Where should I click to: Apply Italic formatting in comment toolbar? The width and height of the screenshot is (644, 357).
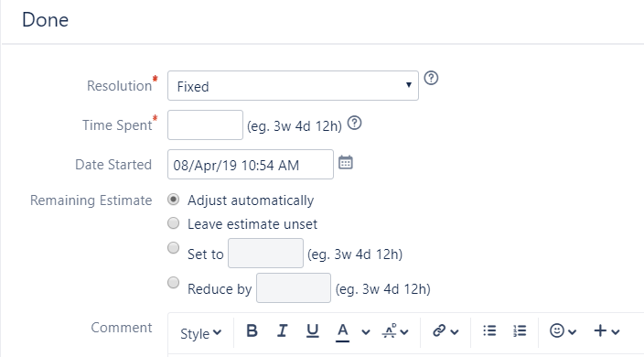[282, 330]
